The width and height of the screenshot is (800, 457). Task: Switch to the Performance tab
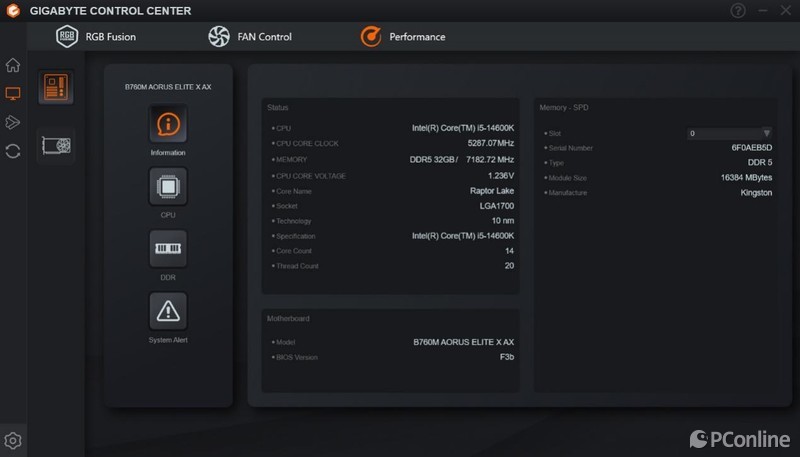coord(403,37)
